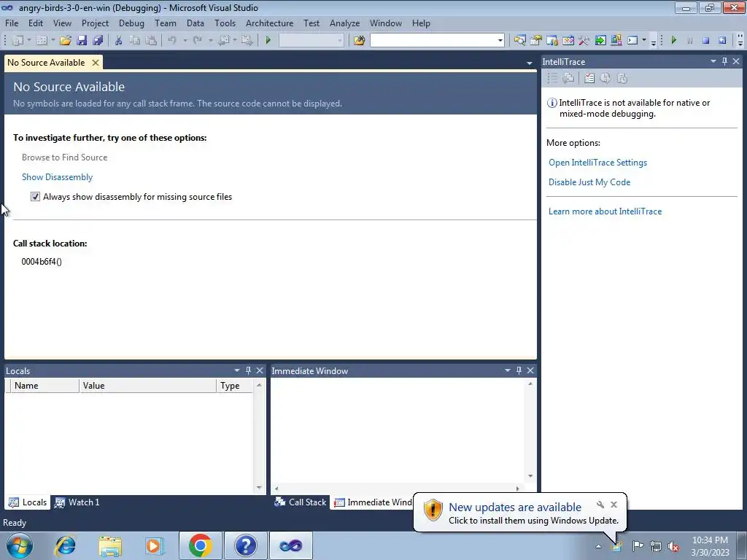Viewport: 747px width, 560px height.
Task: Click the Undo arrow icon
Action: coord(172,41)
